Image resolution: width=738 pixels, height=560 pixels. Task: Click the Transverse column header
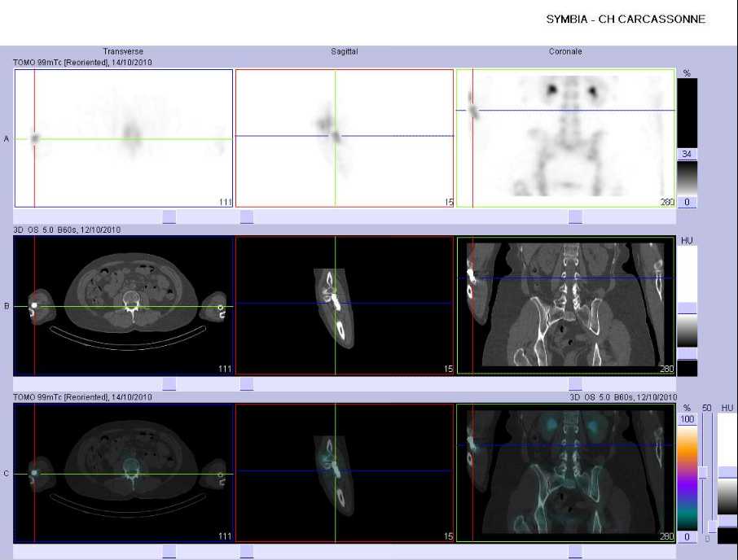(123, 51)
